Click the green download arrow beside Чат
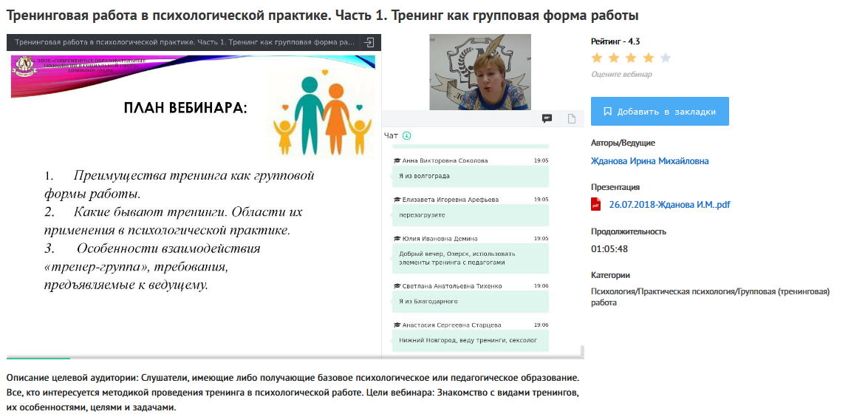Screen dimensions: 868x417 click(406, 135)
